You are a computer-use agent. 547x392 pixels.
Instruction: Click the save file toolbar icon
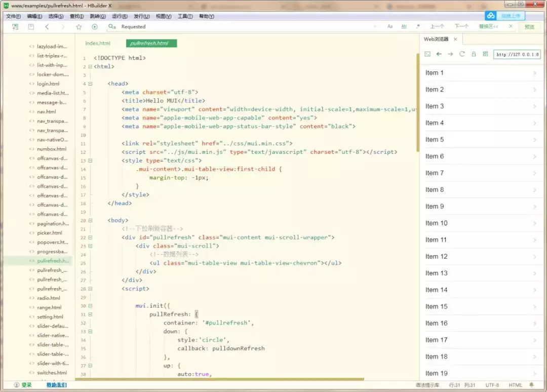[31, 27]
